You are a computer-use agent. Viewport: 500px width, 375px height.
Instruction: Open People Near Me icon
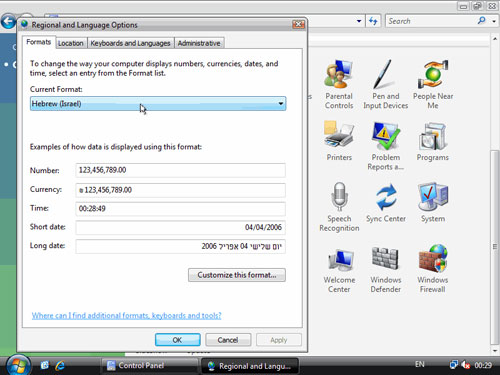tap(433, 84)
